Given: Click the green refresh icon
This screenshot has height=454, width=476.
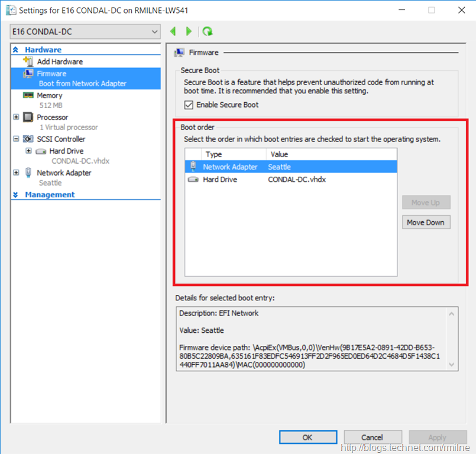Looking at the screenshot, I should coord(207,31).
